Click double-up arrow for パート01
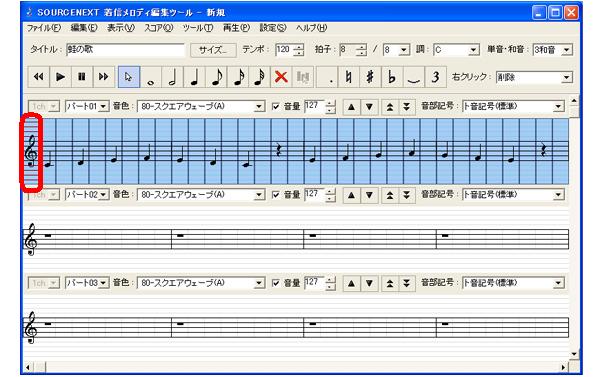Screen dimensions: 600x377 click(x=390, y=107)
